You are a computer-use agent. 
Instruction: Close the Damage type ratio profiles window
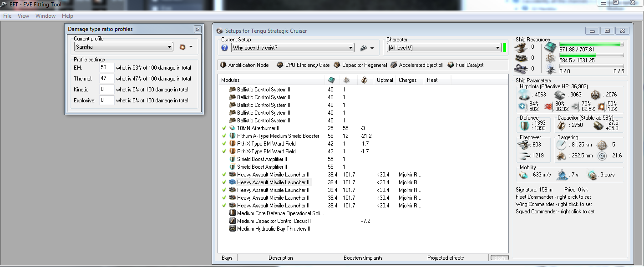[x=197, y=29]
